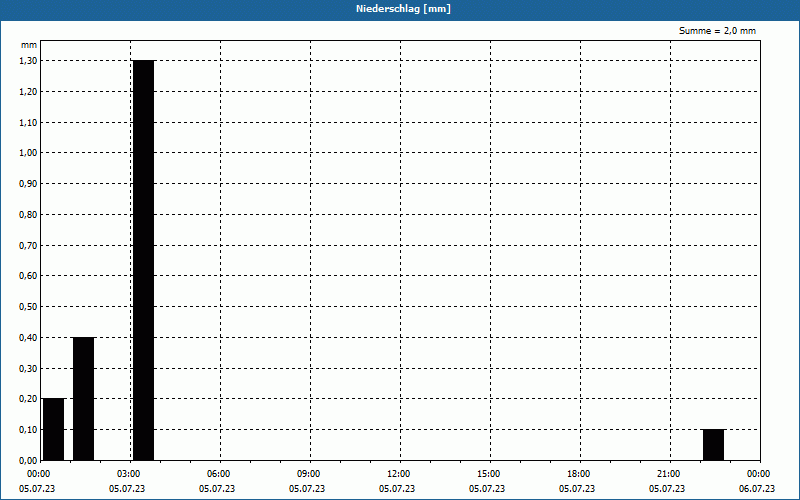
Task: Select the 09:00 time label
Action: click(308, 474)
